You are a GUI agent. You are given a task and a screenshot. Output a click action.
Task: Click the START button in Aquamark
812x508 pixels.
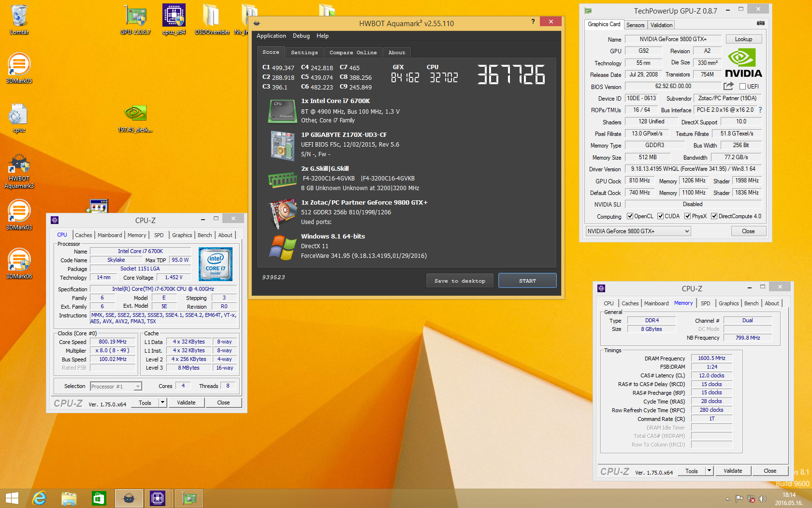pyautogui.click(x=527, y=281)
